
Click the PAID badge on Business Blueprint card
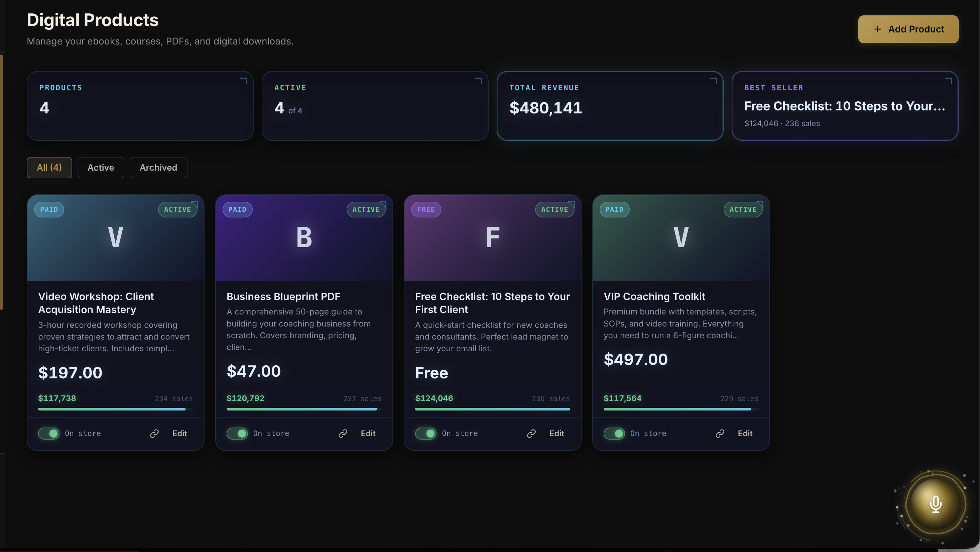pos(237,209)
